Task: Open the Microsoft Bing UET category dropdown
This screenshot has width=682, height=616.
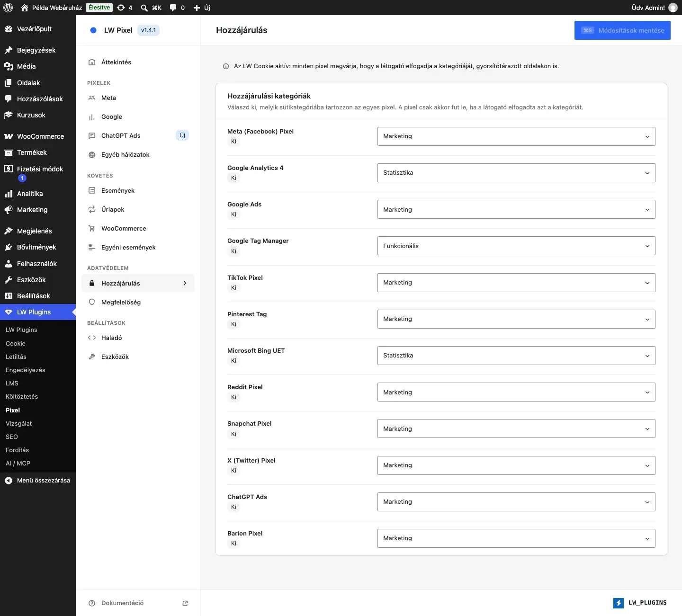Action: [516, 356]
